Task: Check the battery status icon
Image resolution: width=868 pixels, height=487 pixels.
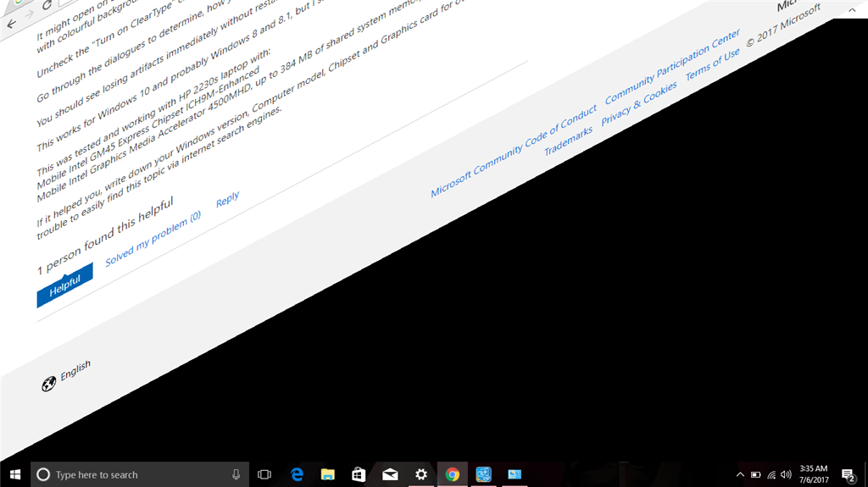Action: click(755, 474)
